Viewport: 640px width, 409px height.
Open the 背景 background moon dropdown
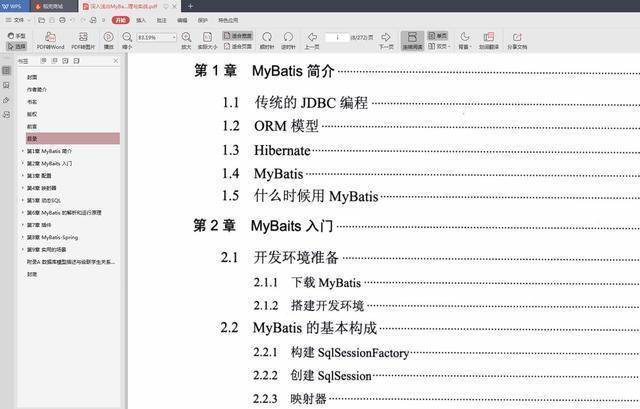464,41
